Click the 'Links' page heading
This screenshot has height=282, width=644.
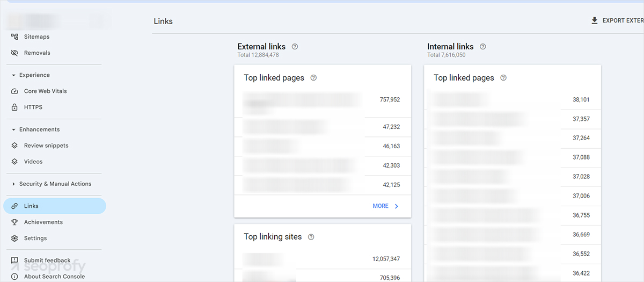coord(163,21)
